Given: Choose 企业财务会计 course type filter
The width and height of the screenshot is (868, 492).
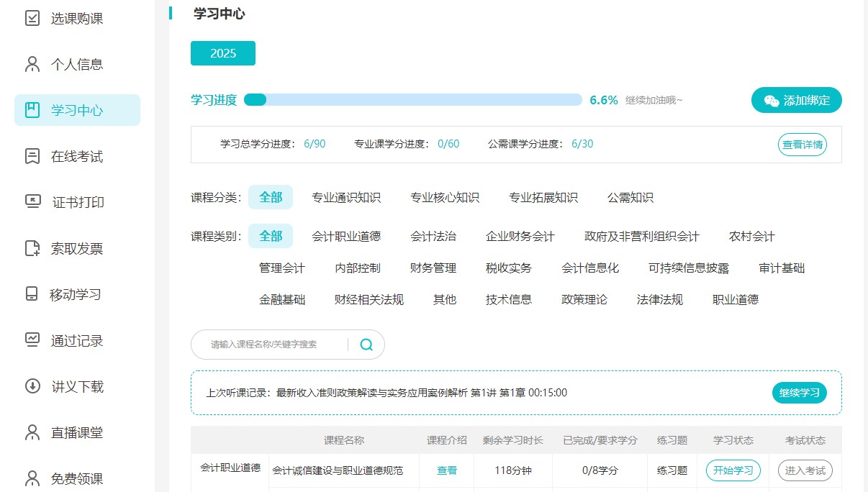Looking at the screenshot, I should click(x=520, y=237).
